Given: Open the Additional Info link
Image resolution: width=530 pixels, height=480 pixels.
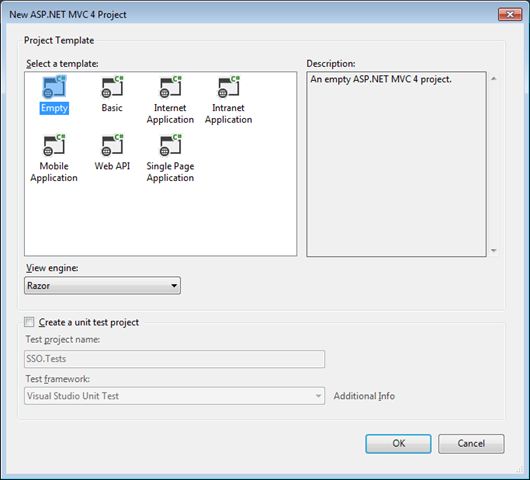Looking at the screenshot, I should [364, 396].
